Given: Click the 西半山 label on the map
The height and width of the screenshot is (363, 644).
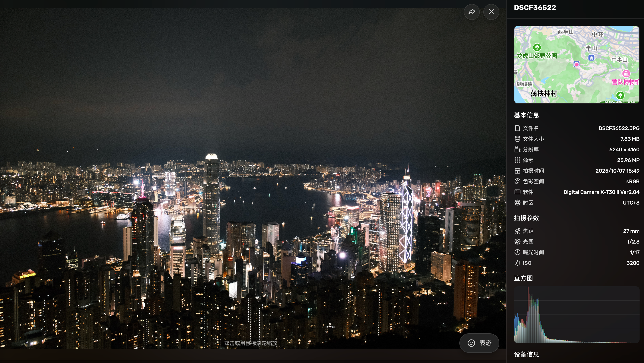Looking at the screenshot, I should [565, 32].
